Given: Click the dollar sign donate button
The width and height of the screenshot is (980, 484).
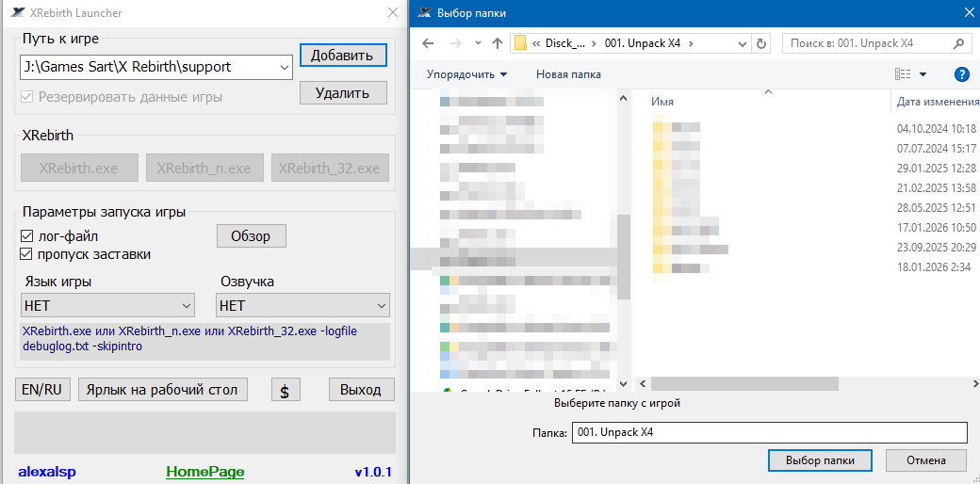Looking at the screenshot, I should pos(285,390).
